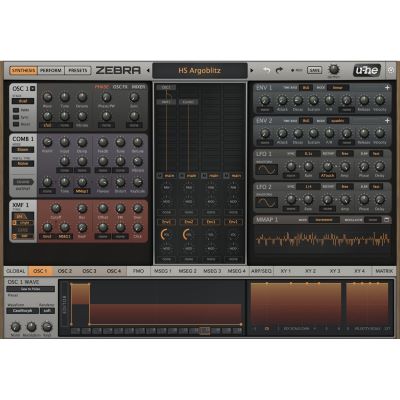Toggle the OSC 1 Reset checkbox
Image resolution: width=400 pixels, height=400 pixels.
click(x=15, y=124)
